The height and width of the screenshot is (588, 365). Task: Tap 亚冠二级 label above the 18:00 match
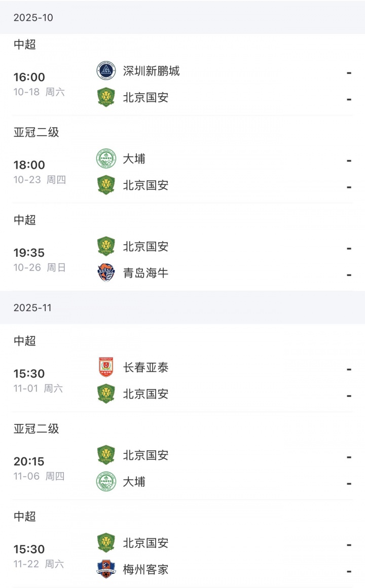point(36,133)
